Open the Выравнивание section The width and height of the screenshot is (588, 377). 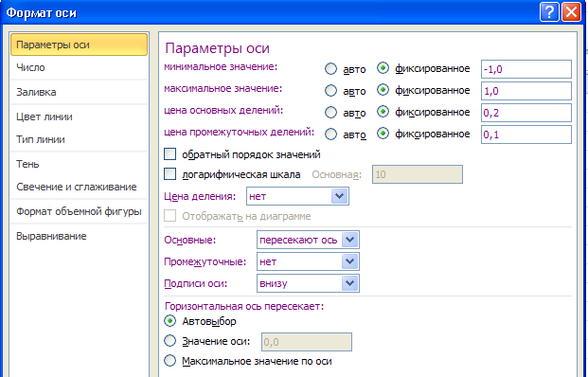pyautogui.click(x=80, y=236)
